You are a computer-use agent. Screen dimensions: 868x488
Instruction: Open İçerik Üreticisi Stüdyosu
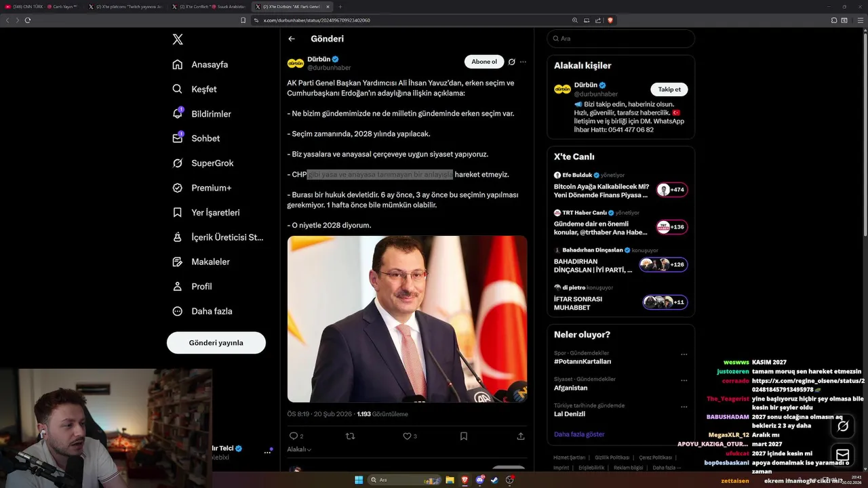pyautogui.click(x=218, y=237)
